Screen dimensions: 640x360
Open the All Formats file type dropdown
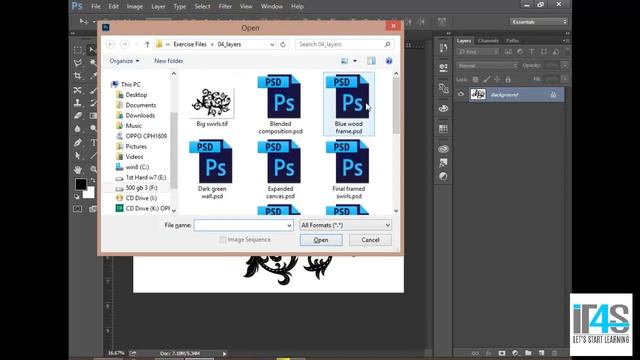(x=345, y=225)
